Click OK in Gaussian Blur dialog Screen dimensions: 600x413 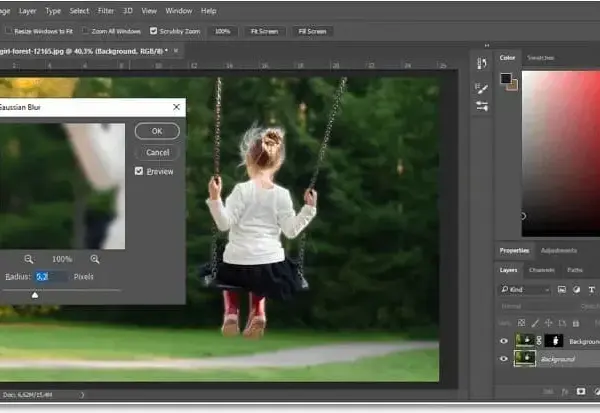(x=157, y=131)
